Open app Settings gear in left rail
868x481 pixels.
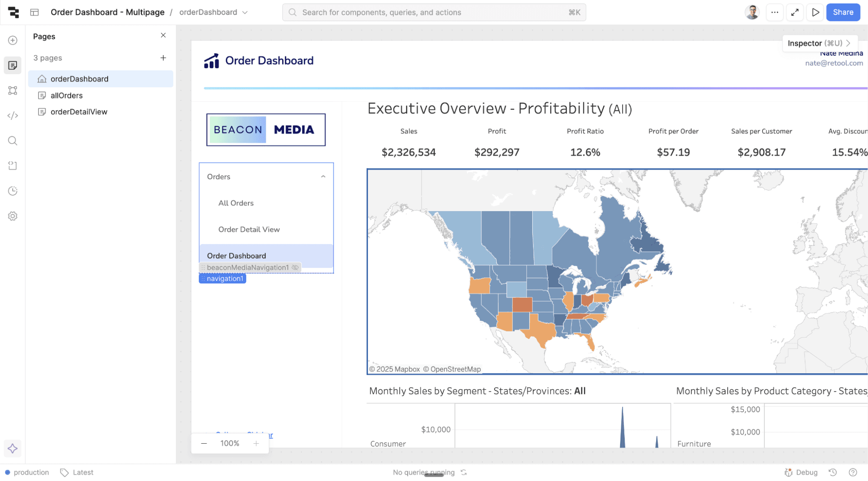(x=13, y=216)
